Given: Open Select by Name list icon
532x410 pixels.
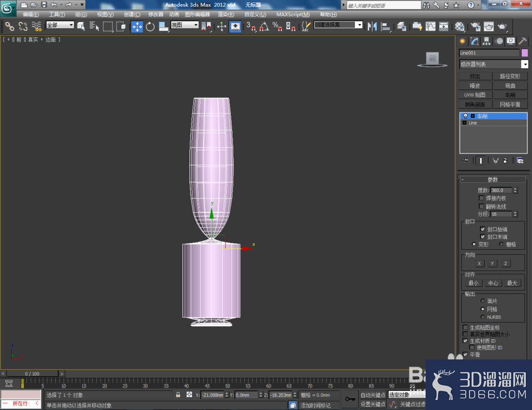Looking at the screenshot, I should click(x=94, y=26).
